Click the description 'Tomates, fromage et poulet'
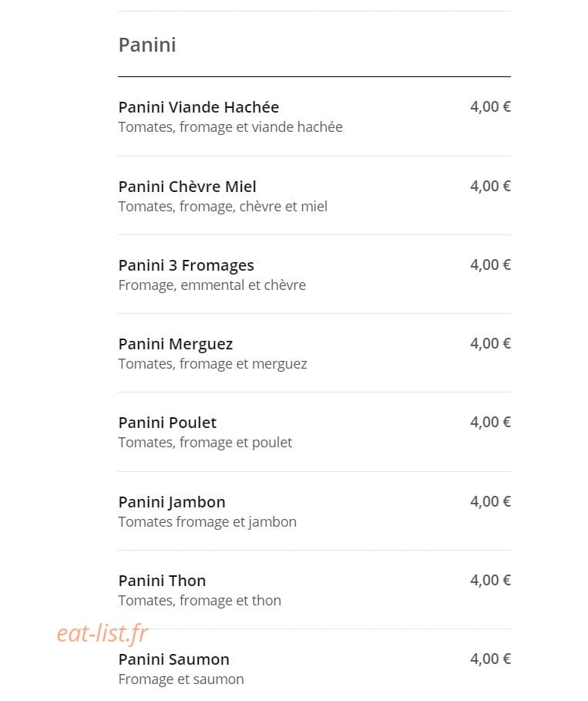The image size is (588, 701). coord(205,443)
